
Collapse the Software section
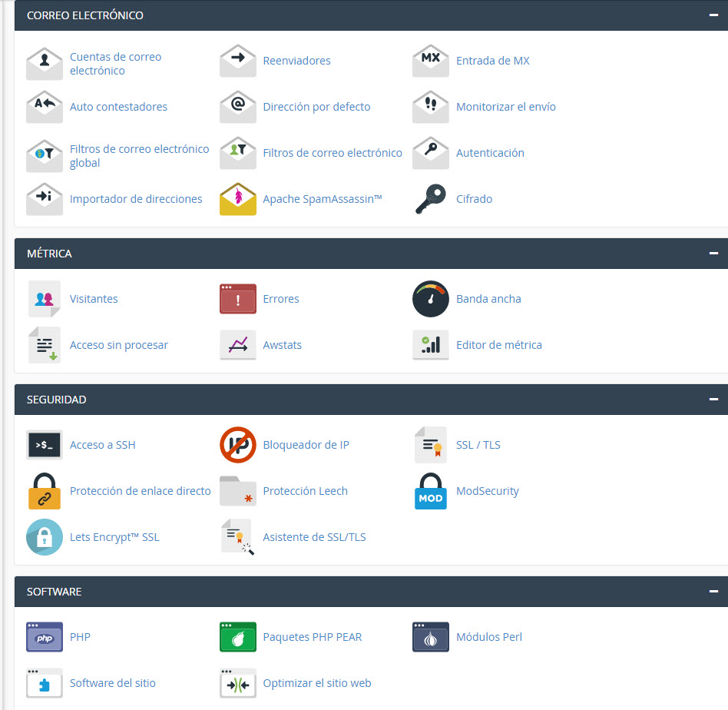(713, 592)
